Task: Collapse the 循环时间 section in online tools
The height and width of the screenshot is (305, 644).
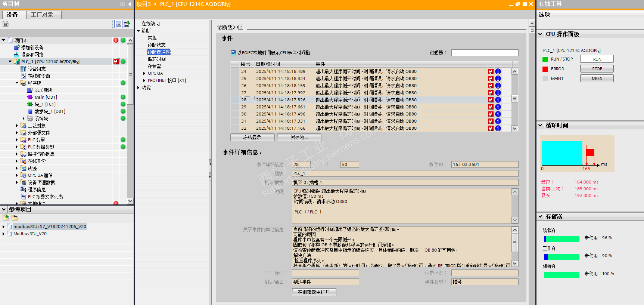Action: 540,125
